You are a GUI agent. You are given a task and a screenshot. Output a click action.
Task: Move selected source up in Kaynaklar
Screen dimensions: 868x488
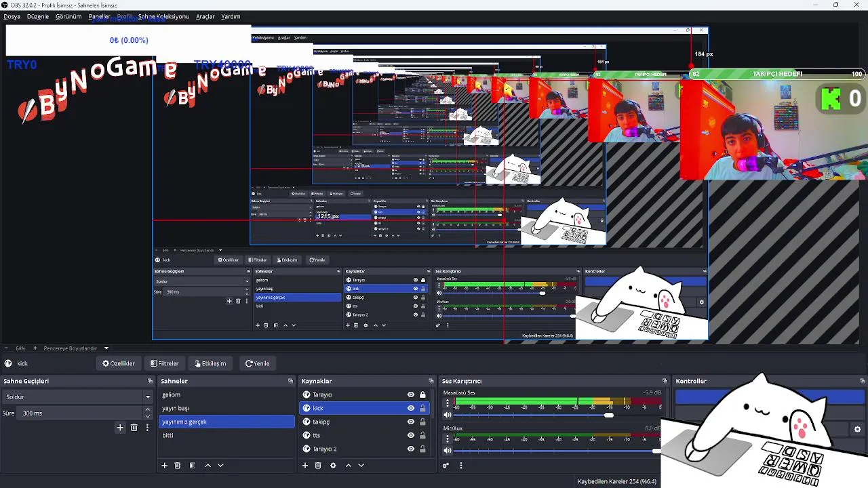coord(349,466)
